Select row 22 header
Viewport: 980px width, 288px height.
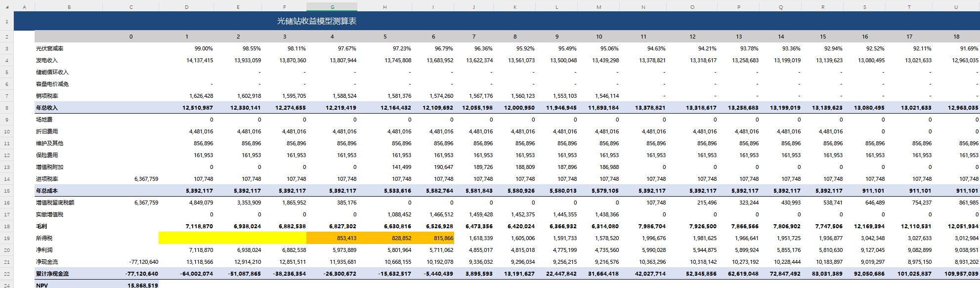pyautogui.click(x=7, y=274)
